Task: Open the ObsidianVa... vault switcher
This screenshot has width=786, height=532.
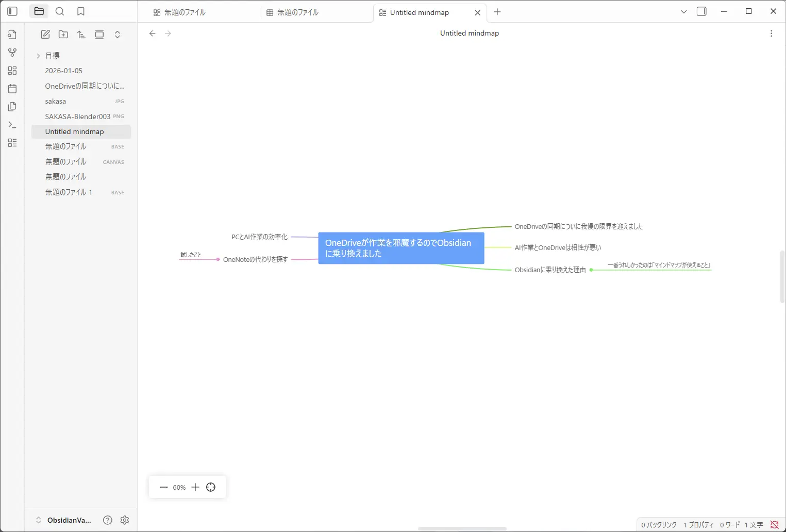Action: click(63, 520)
